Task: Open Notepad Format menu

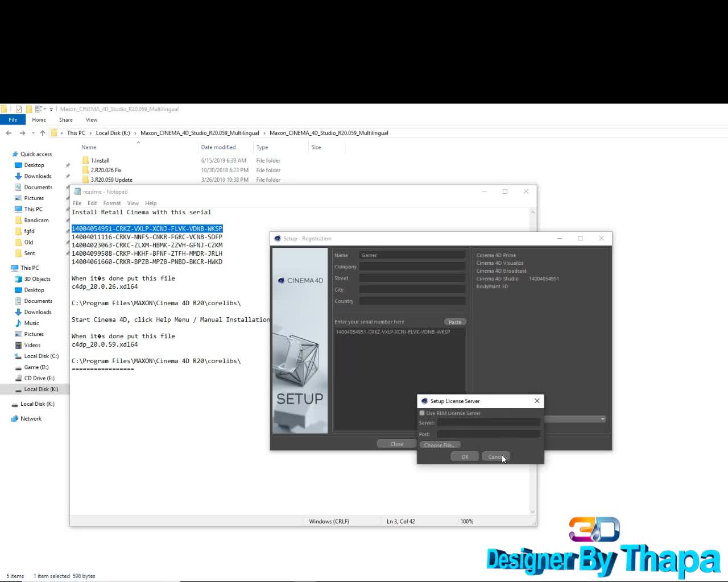Action: 112,203
